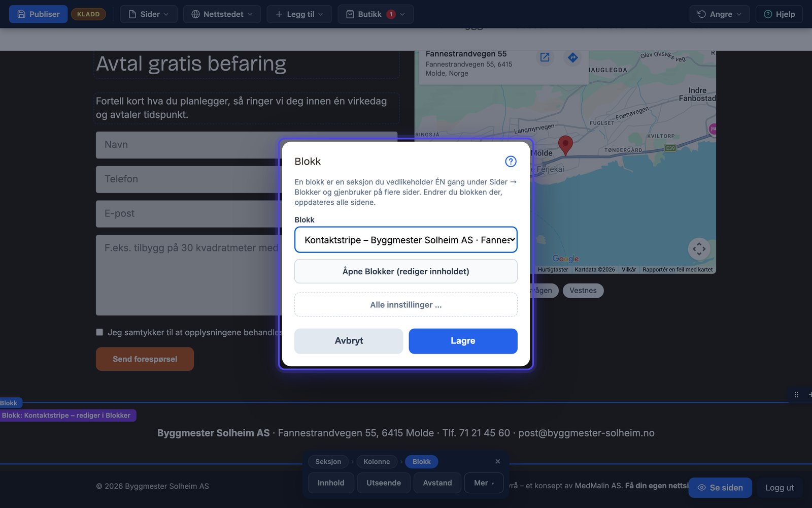Click the Logg ut button
The height and width of the screenshot is (508, 812).
tap(780, 488)
